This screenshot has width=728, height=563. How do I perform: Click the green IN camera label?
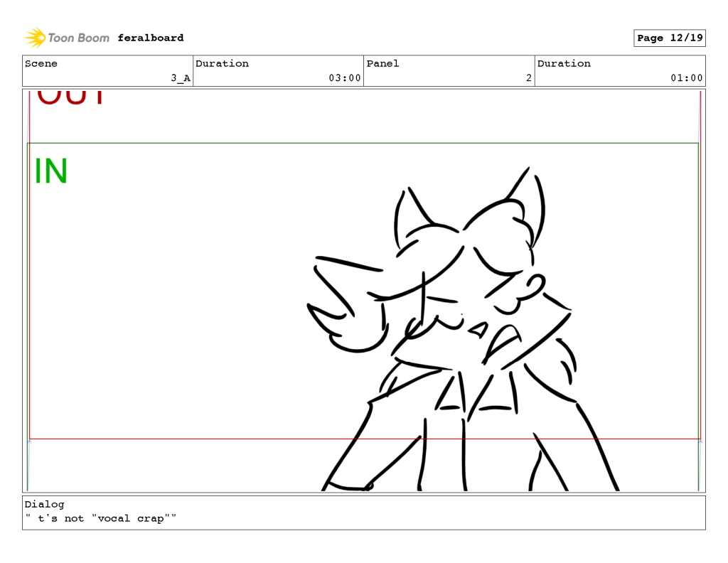point(51,172)
